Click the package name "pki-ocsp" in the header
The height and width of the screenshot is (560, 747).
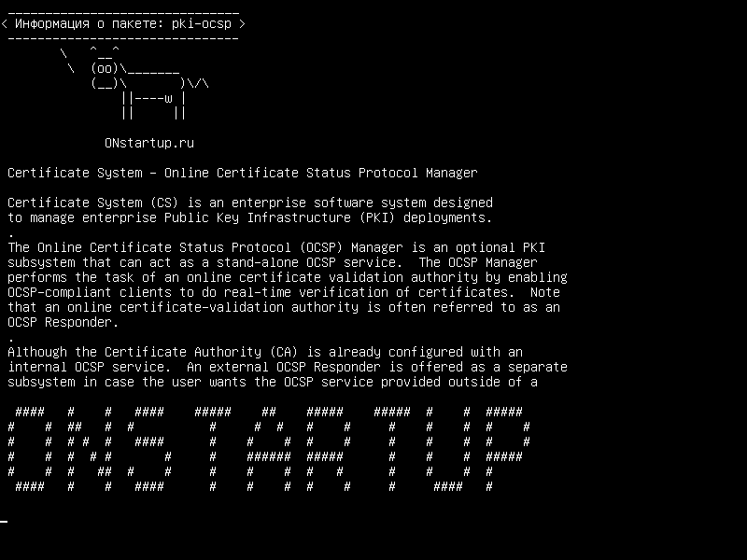[x=202, y=24]
